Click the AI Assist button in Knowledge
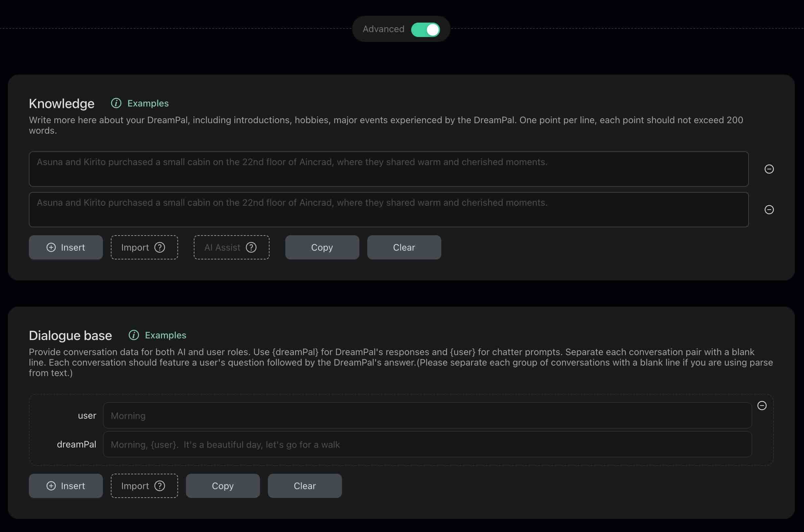The height and width of the screenshot is (532, 804). coord(231,247)
